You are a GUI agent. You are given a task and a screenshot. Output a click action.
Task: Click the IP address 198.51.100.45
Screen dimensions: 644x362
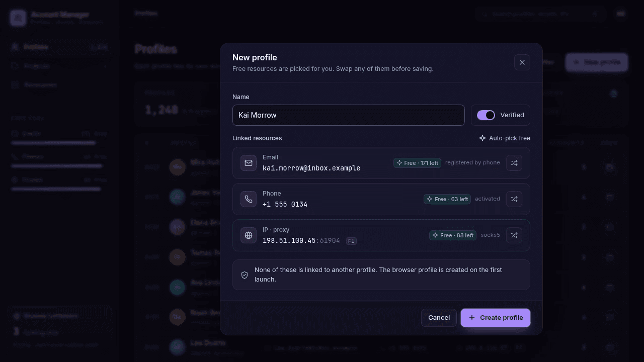click(x=289, y=241)
